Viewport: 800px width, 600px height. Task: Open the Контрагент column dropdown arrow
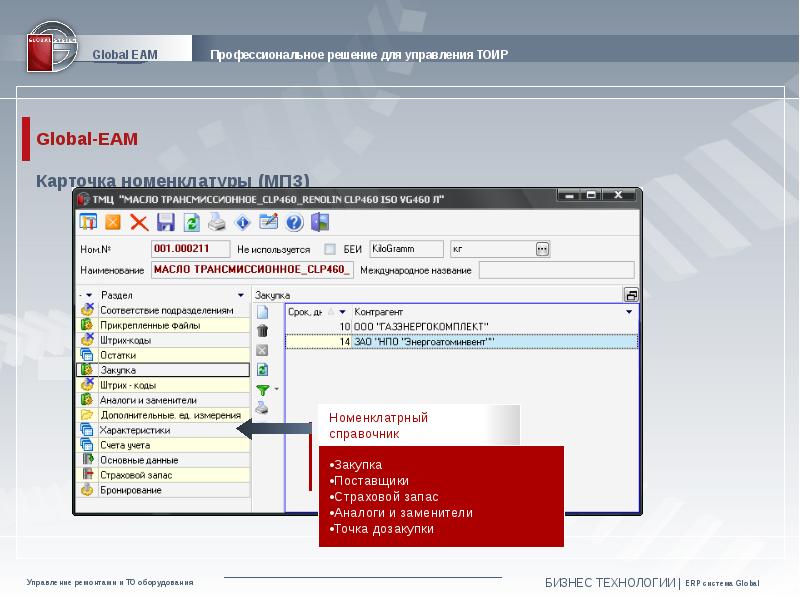pos(629,312)
